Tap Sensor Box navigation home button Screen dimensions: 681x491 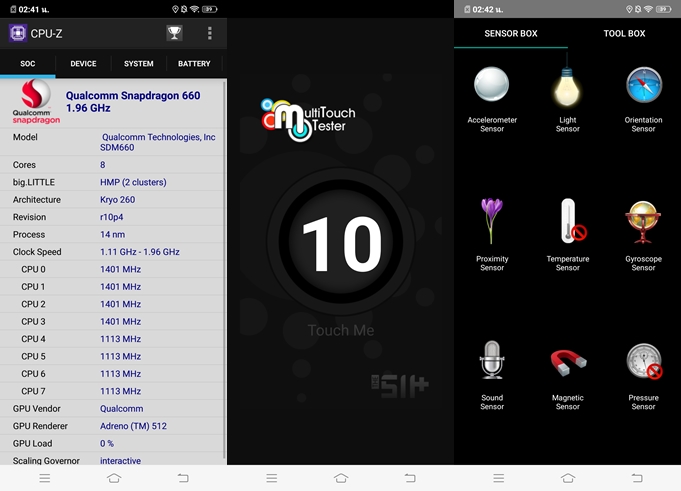click(568, 478)
